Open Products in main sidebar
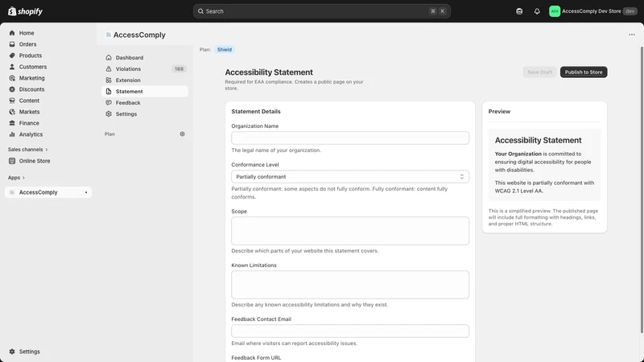 31,56
